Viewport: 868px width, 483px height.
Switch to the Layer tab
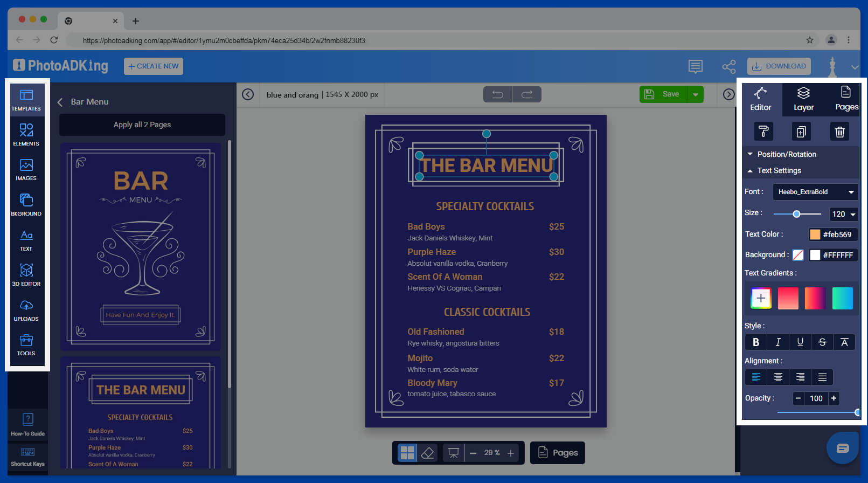click(804, 99)
